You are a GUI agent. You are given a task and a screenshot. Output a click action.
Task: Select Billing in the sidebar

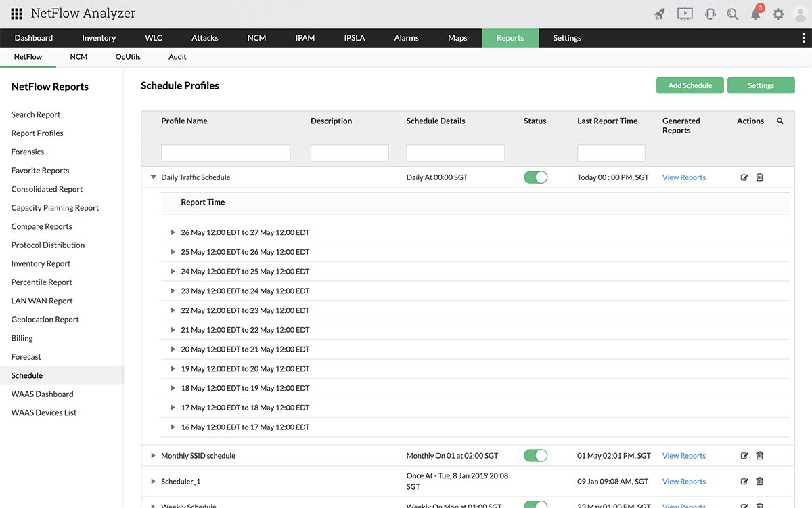click(22, 338)
